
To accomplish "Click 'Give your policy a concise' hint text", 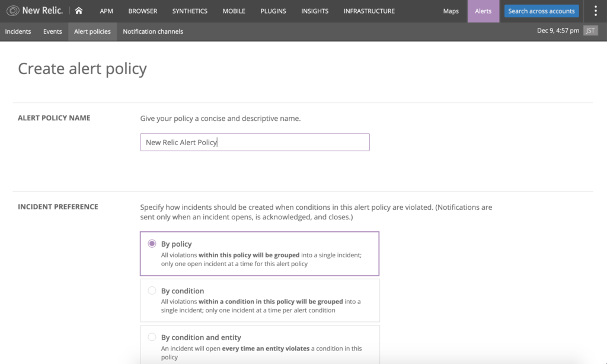I will click(221, 119).
